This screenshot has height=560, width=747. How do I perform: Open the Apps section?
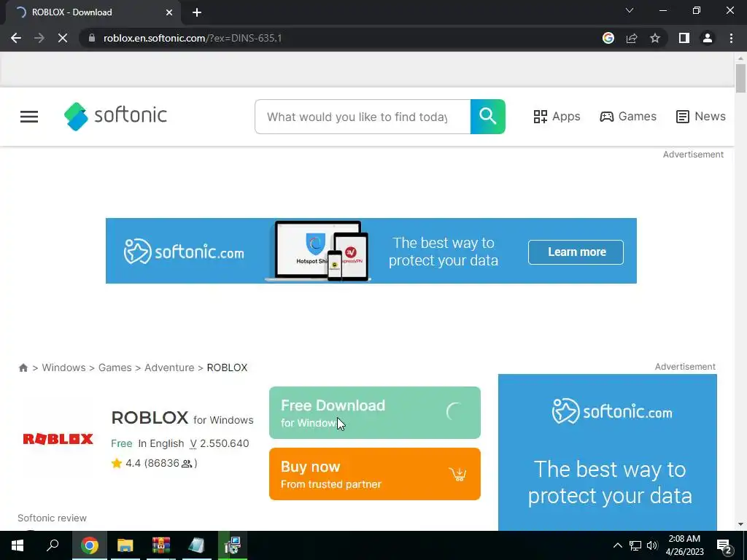[x=557, y=116]
